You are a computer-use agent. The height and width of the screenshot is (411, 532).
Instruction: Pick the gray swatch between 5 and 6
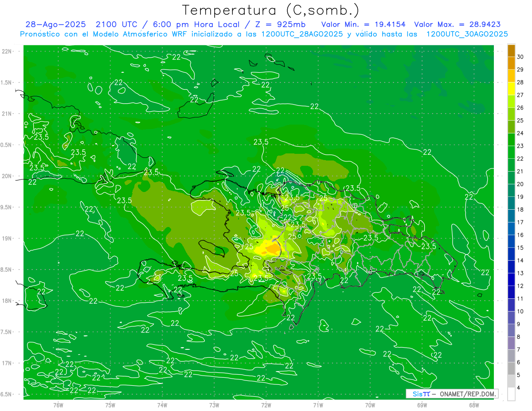[511, 368]
